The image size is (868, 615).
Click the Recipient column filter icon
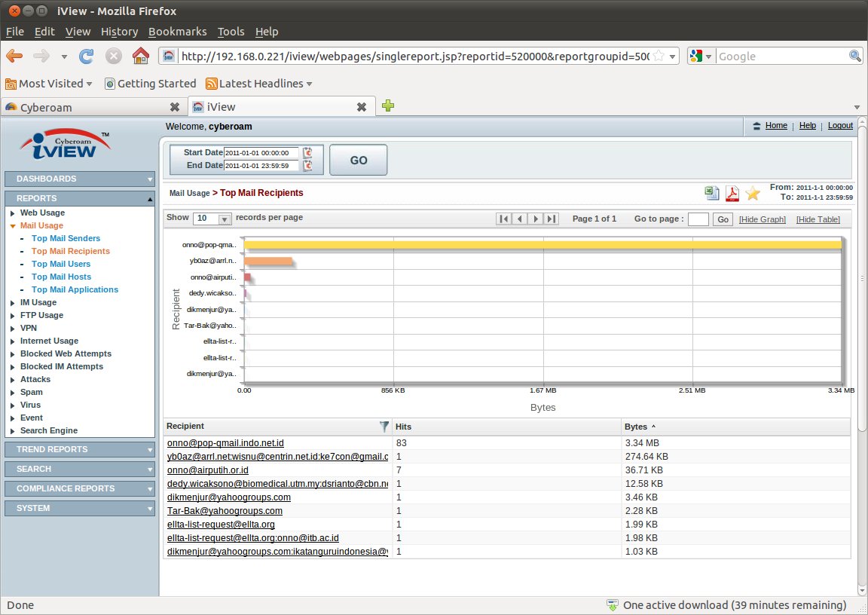coord(384,427)
